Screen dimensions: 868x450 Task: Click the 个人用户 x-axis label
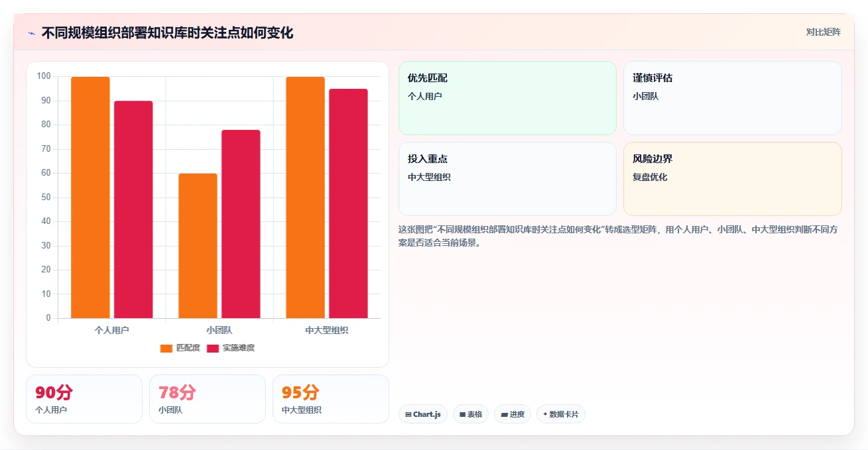tap(111, 329)
